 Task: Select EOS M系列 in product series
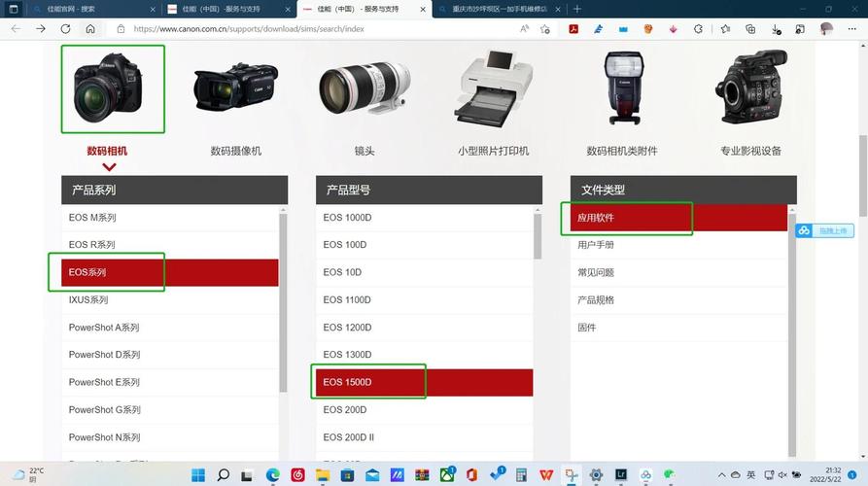[170, 218]
